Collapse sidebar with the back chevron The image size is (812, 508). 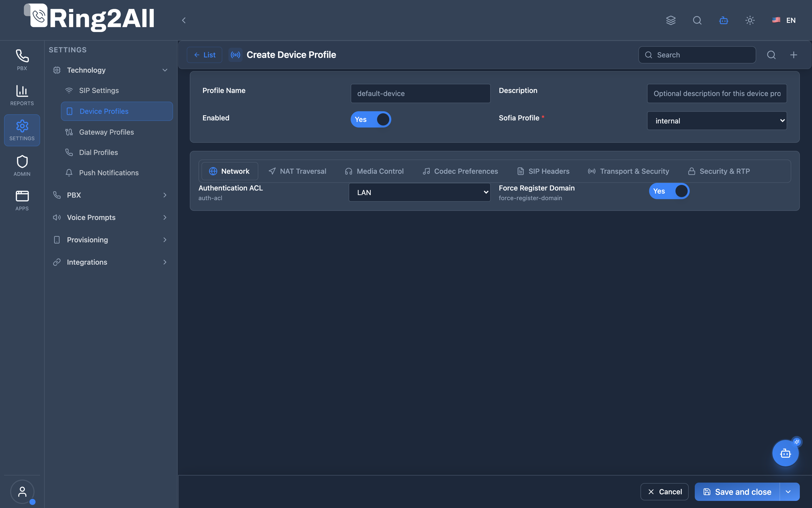[x=183, y=20]
